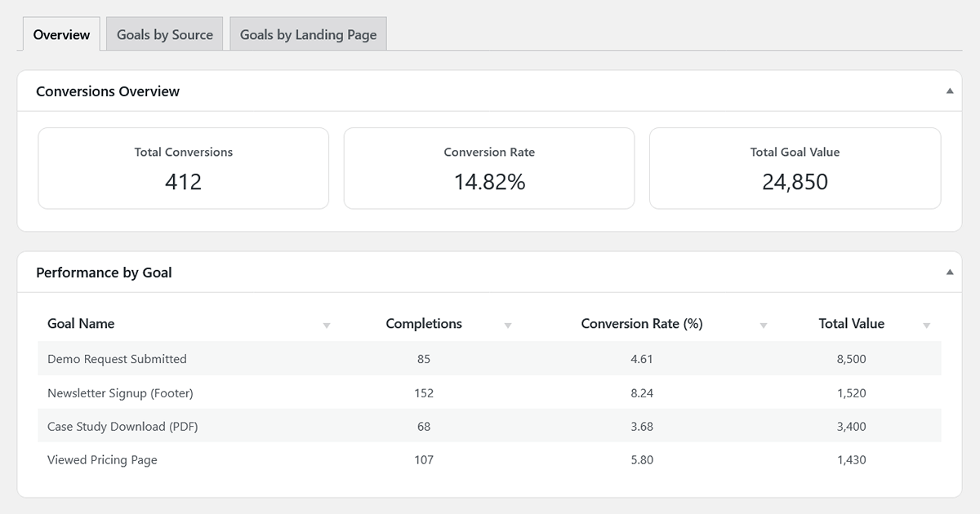Open the Conversion Rate (%) filter dropdown
The image size is (980, 514).
764,325
